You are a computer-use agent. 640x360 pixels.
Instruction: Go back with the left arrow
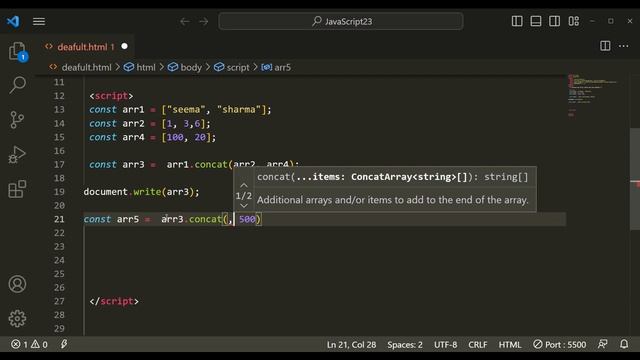coord(185,21)
